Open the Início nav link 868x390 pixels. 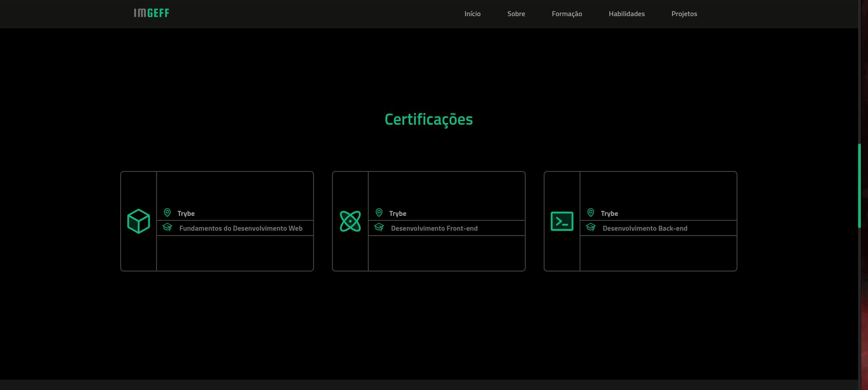[472, 14]
